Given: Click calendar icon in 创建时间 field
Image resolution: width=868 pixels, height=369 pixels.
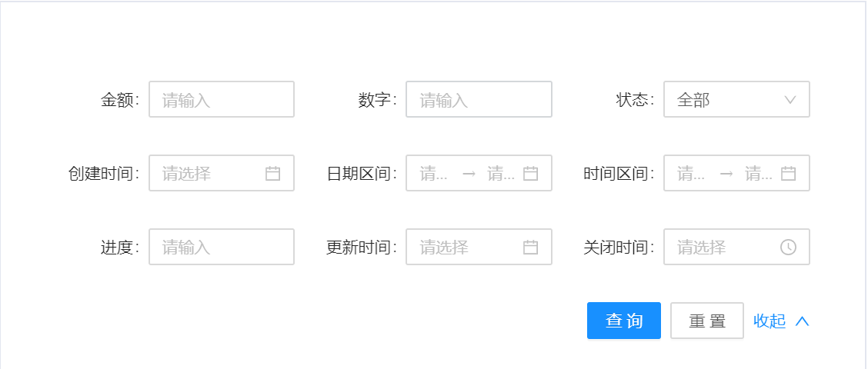Looking at the screenshot, I should [273, 173].
